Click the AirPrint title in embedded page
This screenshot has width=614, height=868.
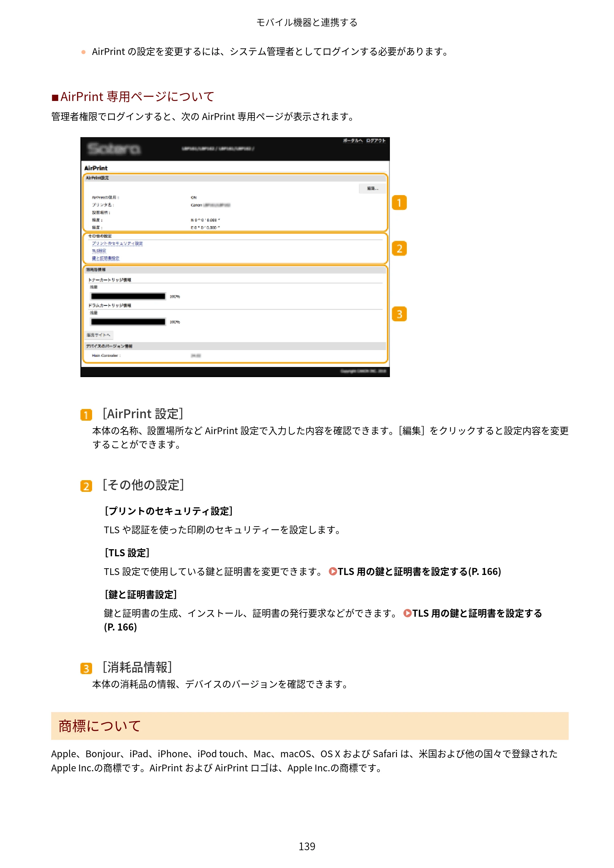click(96, 168)
